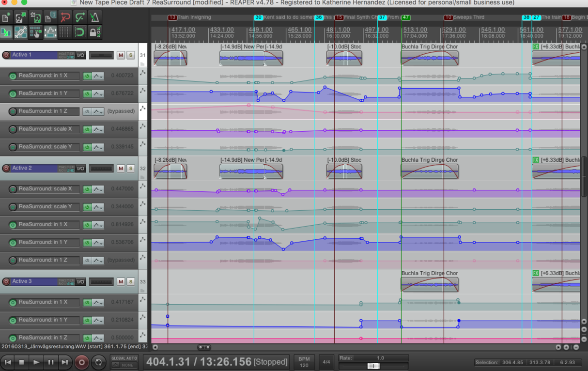Click the playback Rate slider handle
Image resolution: width=588 pixels, height=371 pixels.
point(373,366)
